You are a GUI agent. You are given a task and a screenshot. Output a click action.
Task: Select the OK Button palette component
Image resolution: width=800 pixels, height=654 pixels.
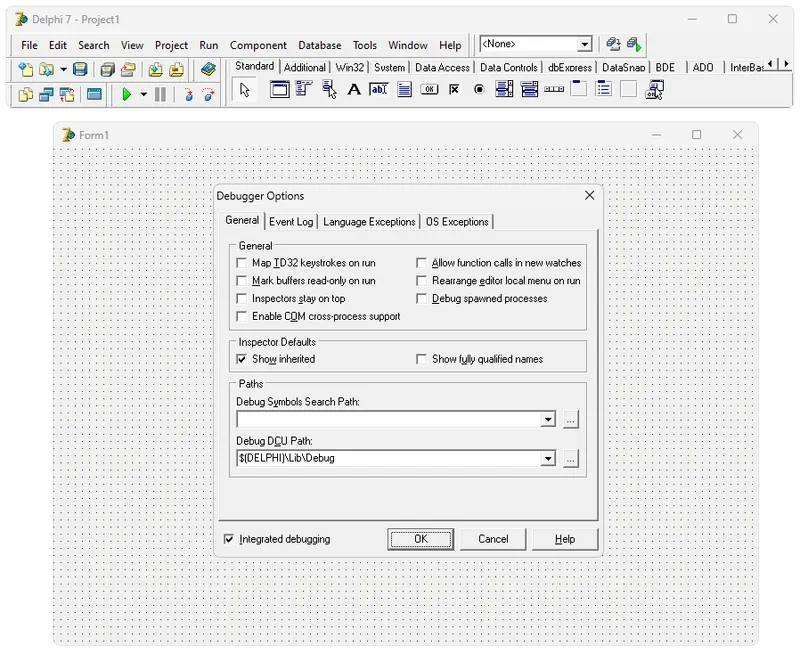pyautogui.click(x=429, y=90)
